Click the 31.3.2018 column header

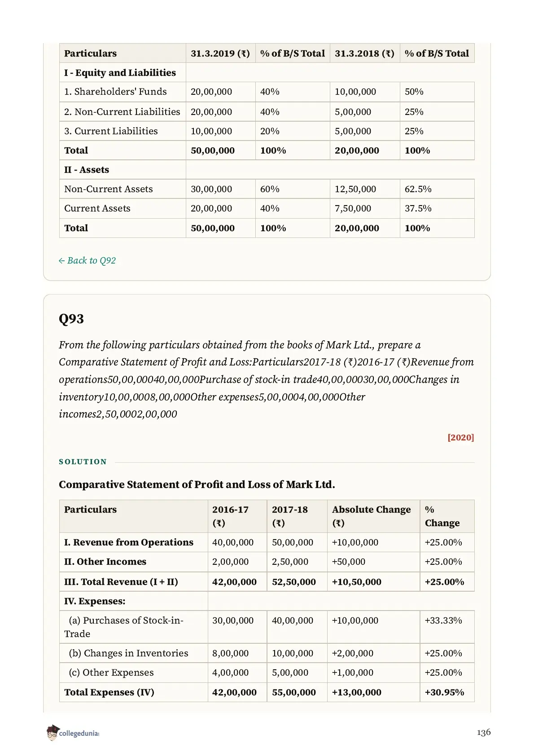pyautogui.click(x=364, y=53)
